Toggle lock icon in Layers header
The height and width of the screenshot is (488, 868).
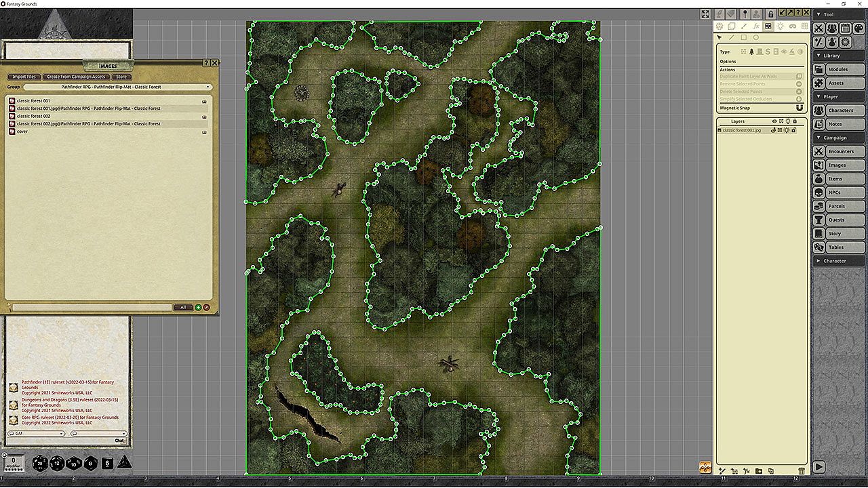[x=795, y=121]
